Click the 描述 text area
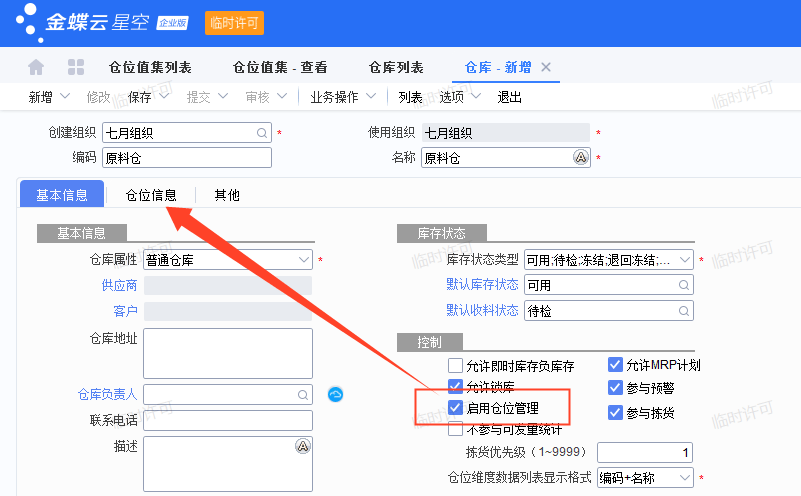Image resolution: width=801 pixels, height=496 pixels. click(x=228, y=463)
